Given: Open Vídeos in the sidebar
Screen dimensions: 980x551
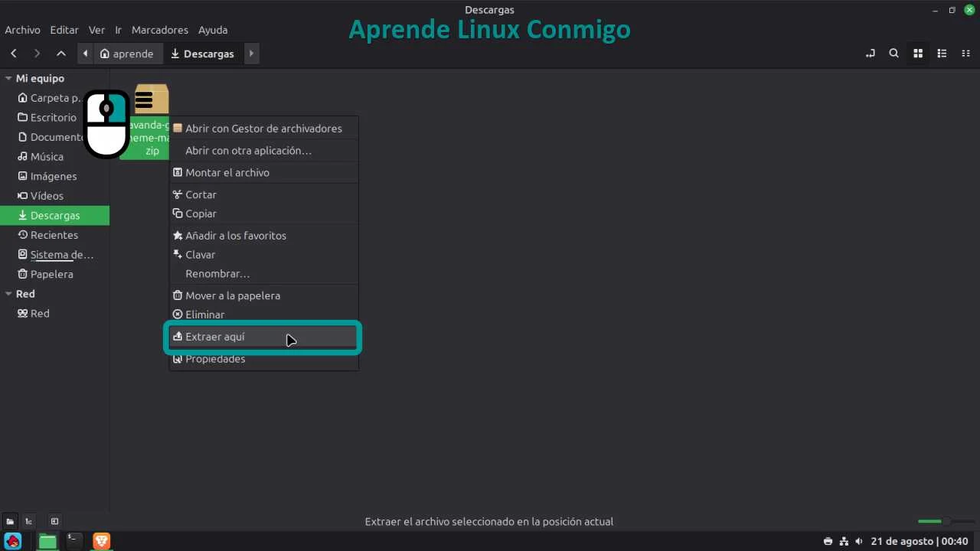Looking at the screenshot, I should (x=54, y=196).
